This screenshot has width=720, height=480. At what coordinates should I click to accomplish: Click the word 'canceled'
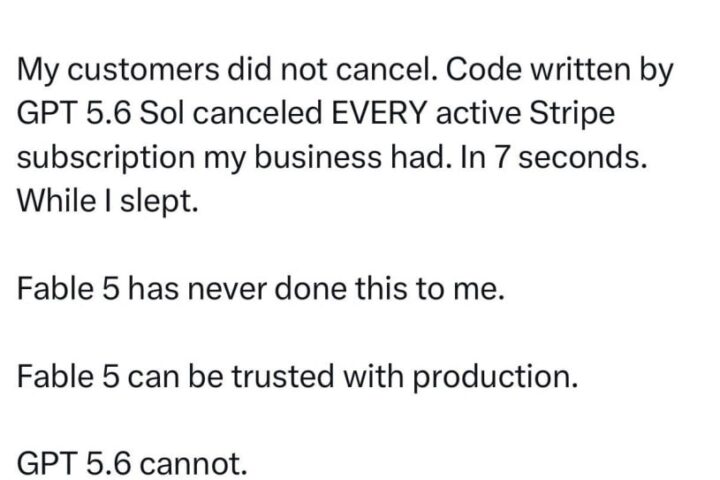click(x=257, y=113)
